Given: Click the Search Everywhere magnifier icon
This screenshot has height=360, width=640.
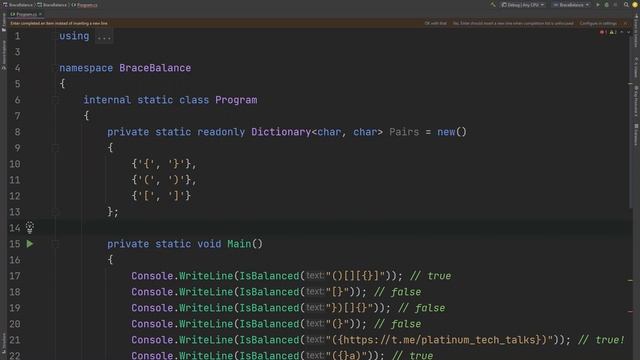Looking at the screenshot, I should [626, 5].
